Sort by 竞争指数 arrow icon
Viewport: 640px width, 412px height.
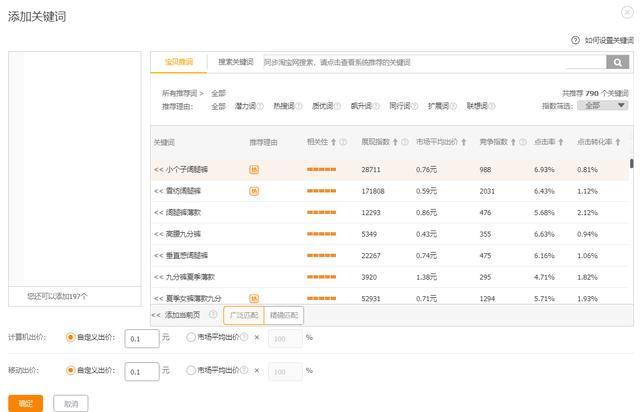pyautogui.click(x=513, y=142)
